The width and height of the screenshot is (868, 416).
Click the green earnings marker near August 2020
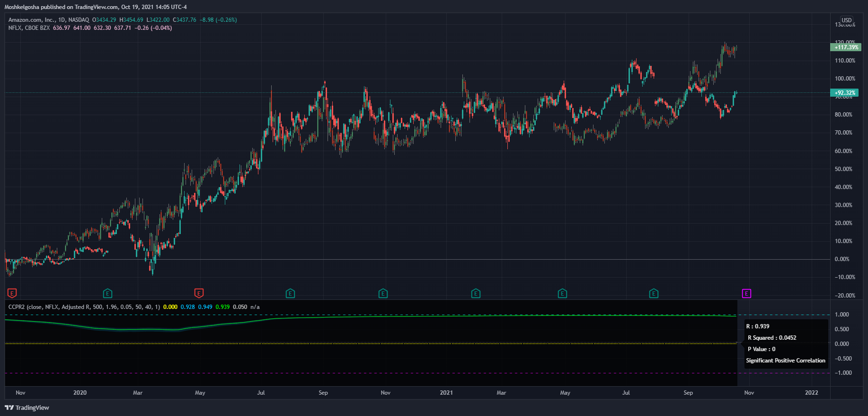pyautogui.click(x=290, y=293)
